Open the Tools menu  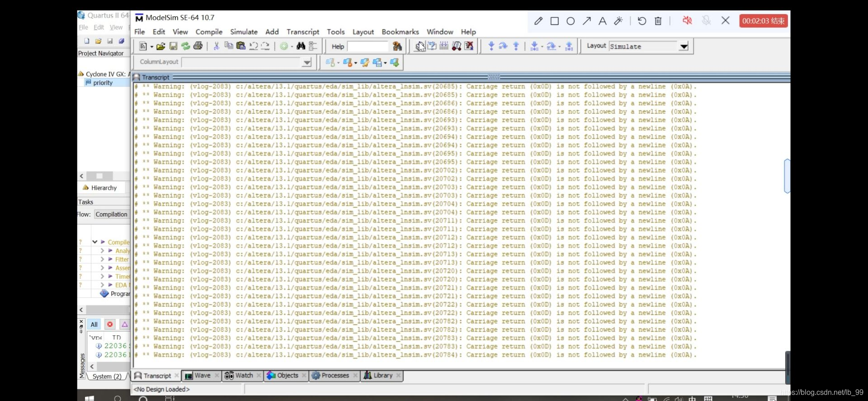(336, 32)
